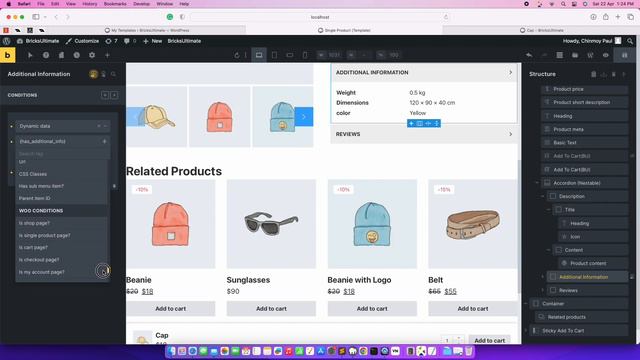This screenshot has height=360, width=640.
Task: Open the Settings gear in Bricks toolbar
Action: click(x=92, y=55)
